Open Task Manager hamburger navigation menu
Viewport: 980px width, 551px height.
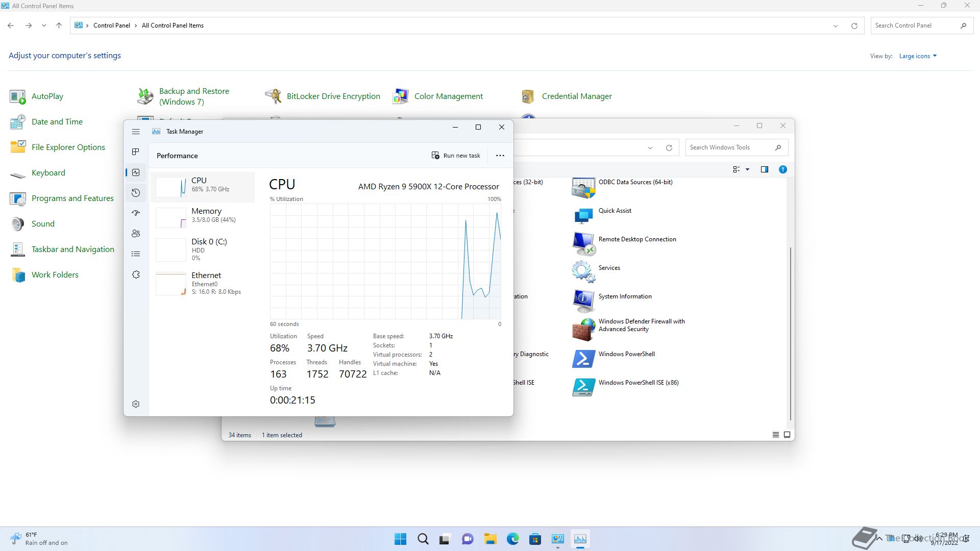(x=136, y=132)
